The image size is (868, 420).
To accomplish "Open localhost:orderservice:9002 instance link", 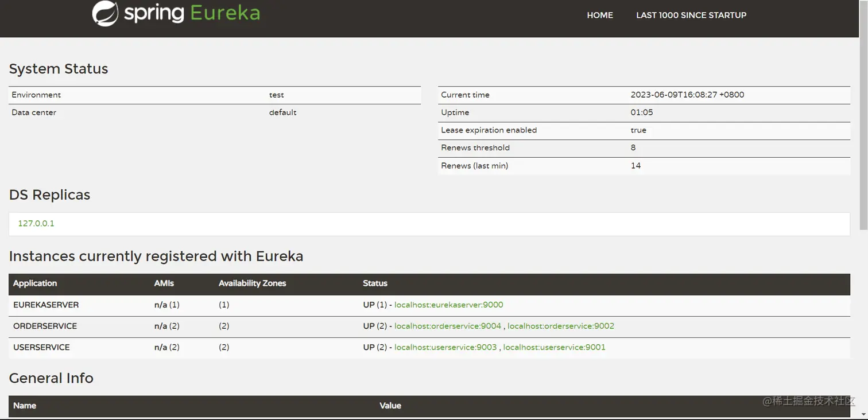I will (x=561, y=326).
